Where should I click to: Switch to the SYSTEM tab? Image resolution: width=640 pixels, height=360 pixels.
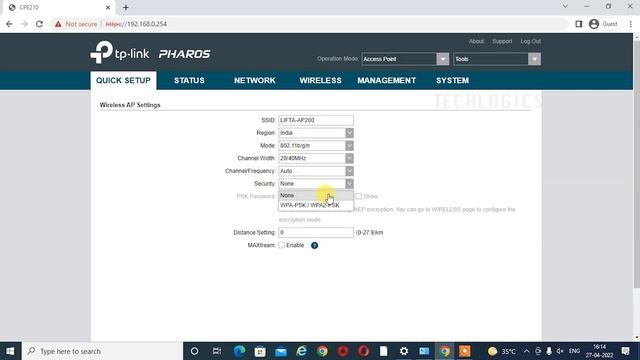pos(452,80)
